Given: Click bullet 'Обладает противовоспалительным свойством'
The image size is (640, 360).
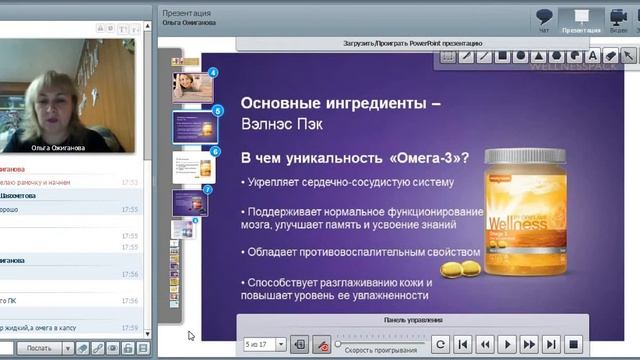Looking at the screenshot, I should [x=360, y=252].
